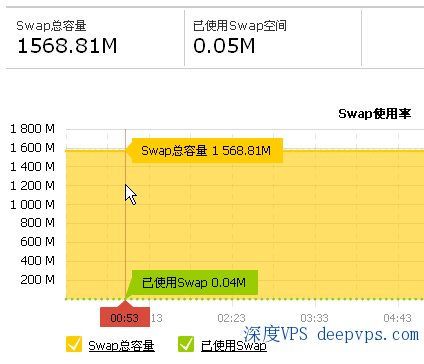Click the Swap使用率 chart title
Image resolution: width=424 pixels, height=364 pixels.
point(375,114)
